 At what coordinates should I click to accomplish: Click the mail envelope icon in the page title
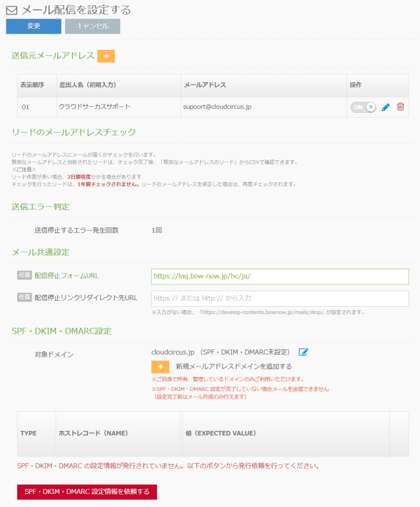click(x=12, y=11)
